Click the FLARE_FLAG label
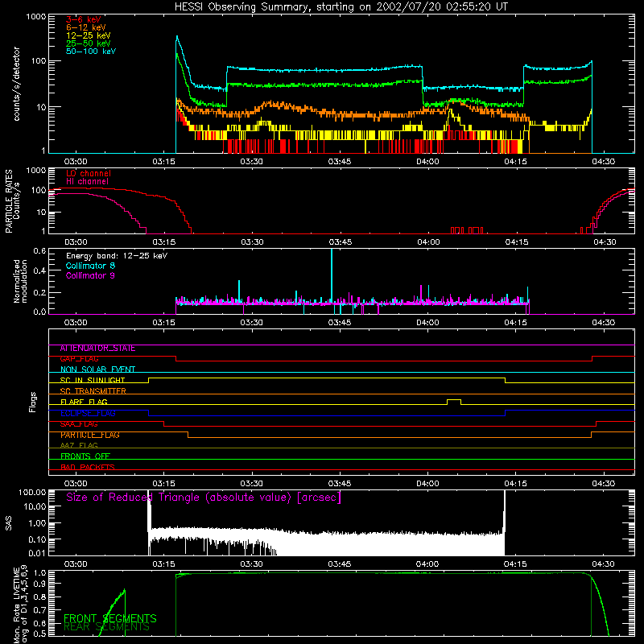The width and height of the screenshot is (644, 644). coord(84,402)
